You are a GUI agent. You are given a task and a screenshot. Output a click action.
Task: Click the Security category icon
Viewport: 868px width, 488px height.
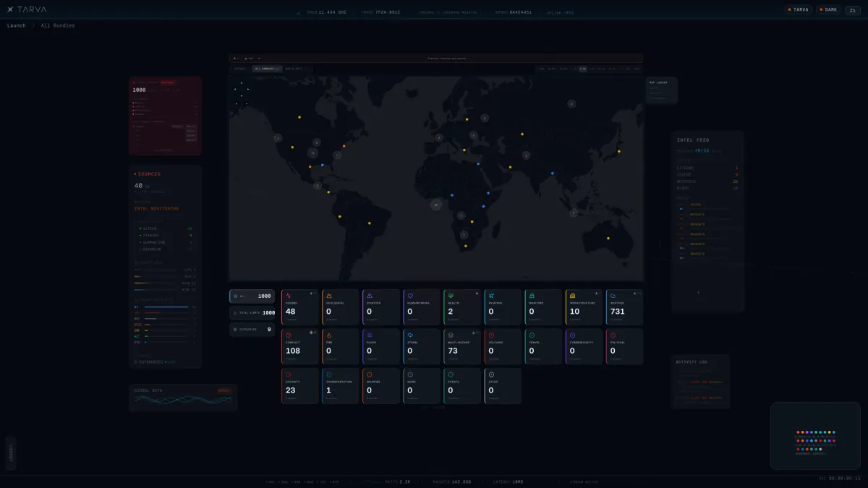pos(289,374)
